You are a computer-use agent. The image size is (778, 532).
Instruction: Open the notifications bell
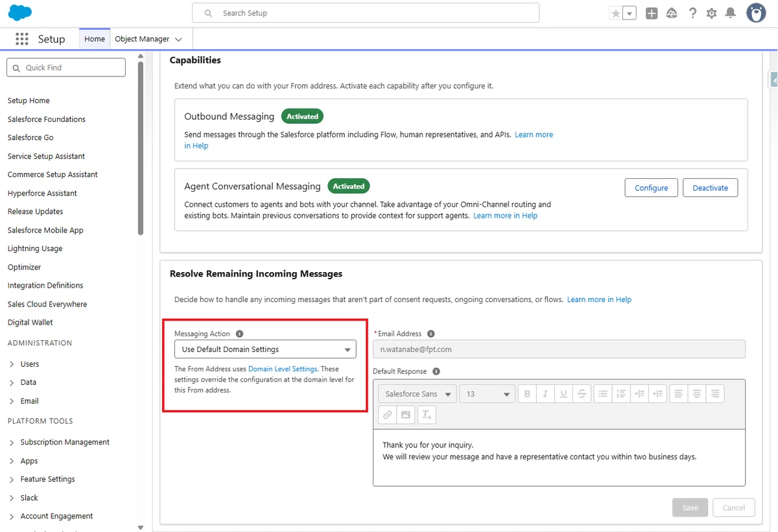point(731,13)
